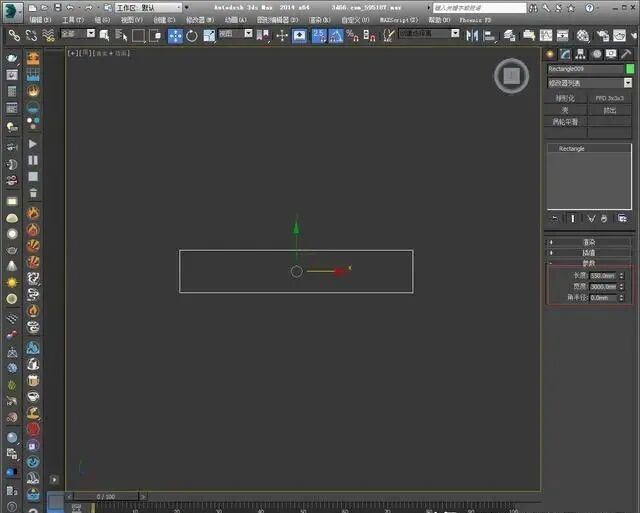Toggle the Percent Snap button
The width and height of the screenshot is (640, 513).
pos(352,36)
